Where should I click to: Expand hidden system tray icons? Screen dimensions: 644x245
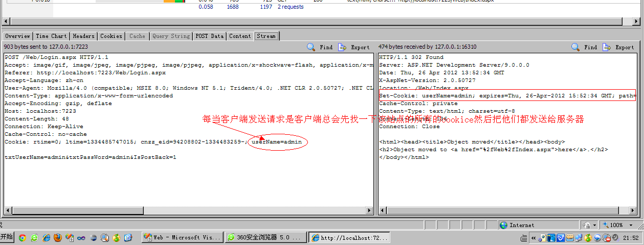pyautogui.click(x=533, y=238)
